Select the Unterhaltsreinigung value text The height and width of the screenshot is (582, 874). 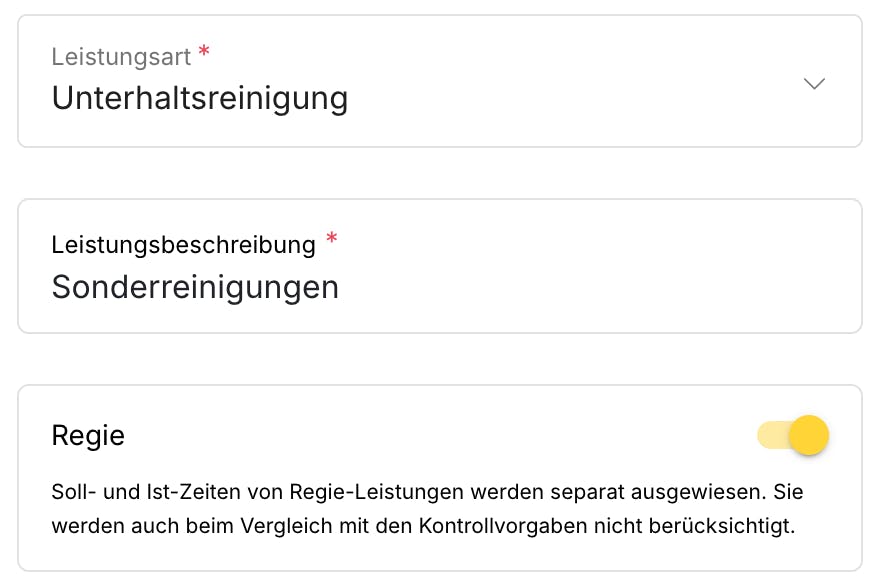[200, 99]
